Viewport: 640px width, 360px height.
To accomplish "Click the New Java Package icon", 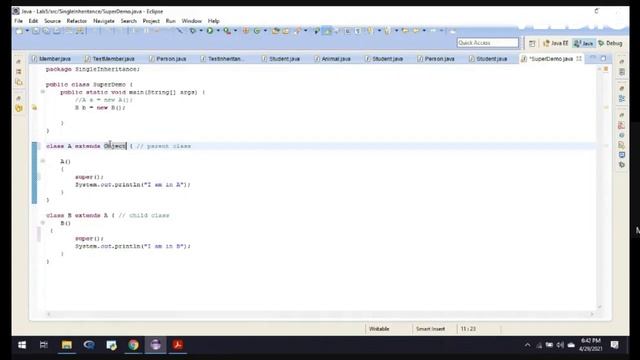I will 246,31.
